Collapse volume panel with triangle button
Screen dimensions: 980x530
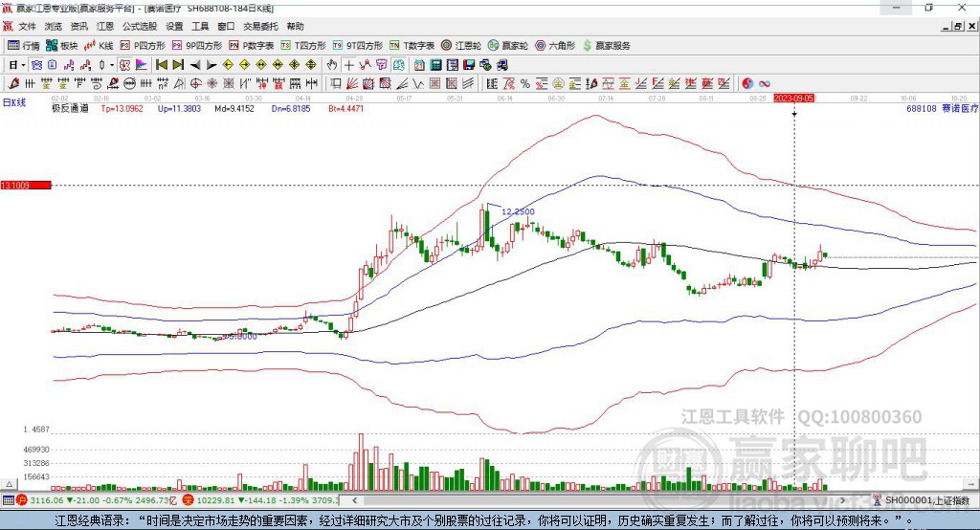pyautogui.click(x=9, y=484)
